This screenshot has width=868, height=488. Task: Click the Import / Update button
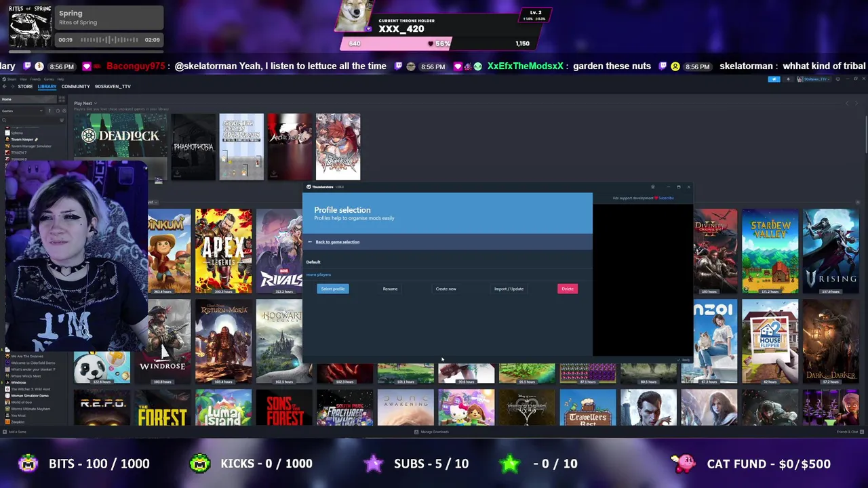point(509,289)
